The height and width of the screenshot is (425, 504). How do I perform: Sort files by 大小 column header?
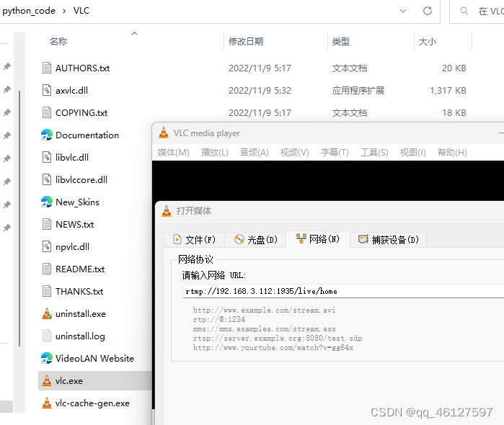pyautogui.click(x=427, y=42)
